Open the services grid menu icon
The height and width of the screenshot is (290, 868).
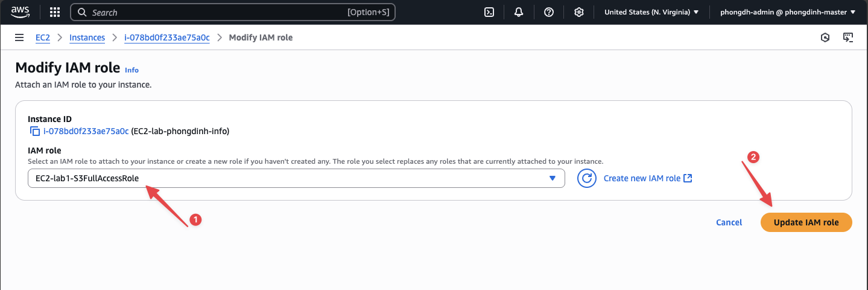pyautogui.click(x=55, y=12)
